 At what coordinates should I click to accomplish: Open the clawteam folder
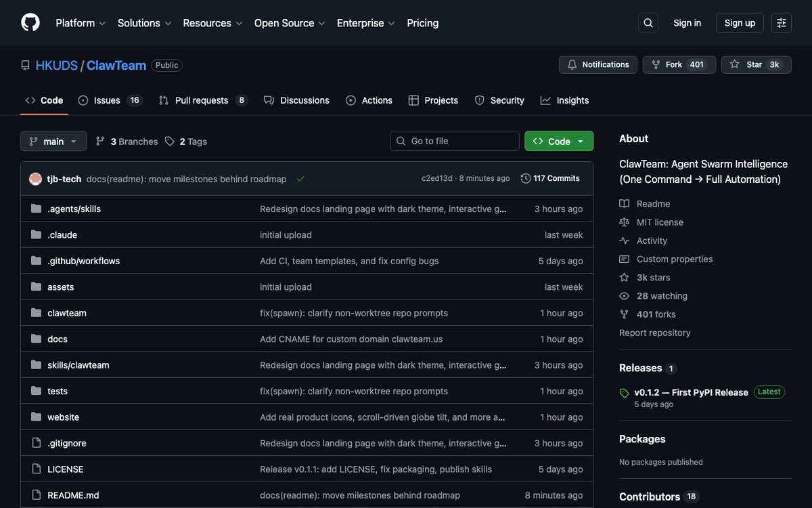tap(67, 313)
